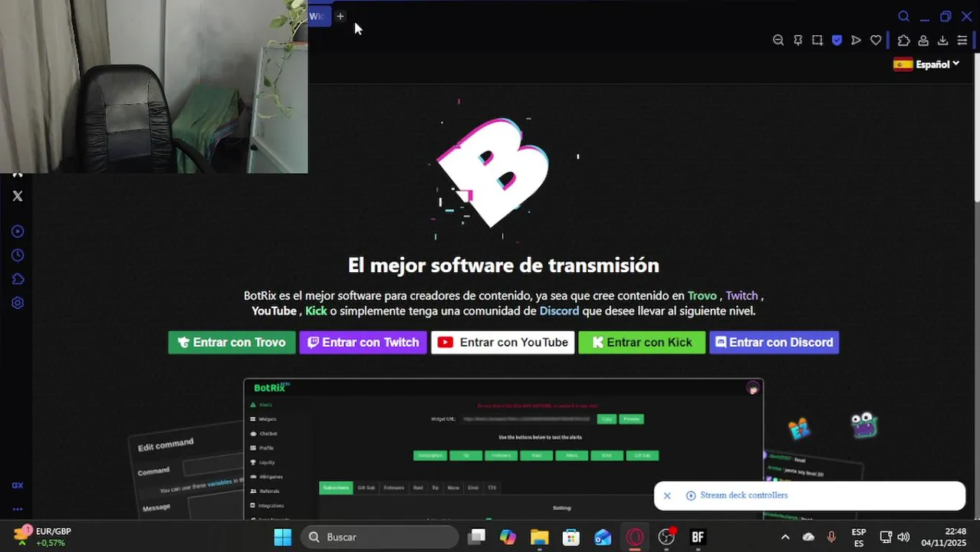The height and width of the screenshot is (552, 980).
Task: Open the sidebar extensions icon
Action: 18,279
